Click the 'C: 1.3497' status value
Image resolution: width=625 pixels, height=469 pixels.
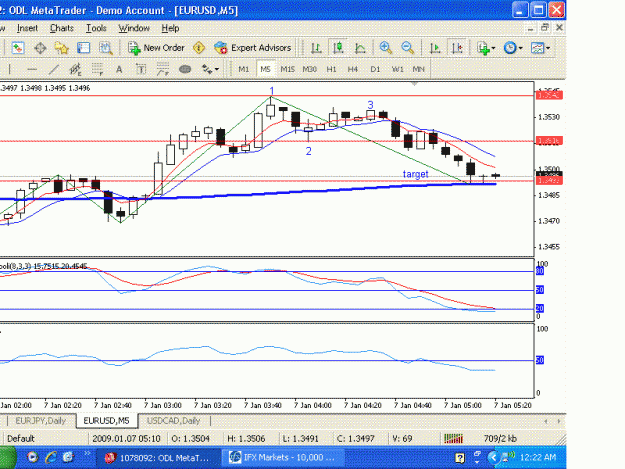click(355, 439)
